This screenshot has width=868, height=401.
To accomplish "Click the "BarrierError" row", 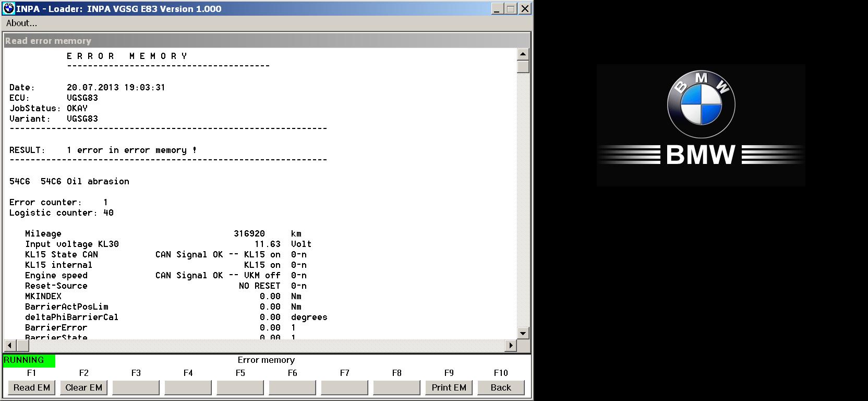I will [161, 327].
